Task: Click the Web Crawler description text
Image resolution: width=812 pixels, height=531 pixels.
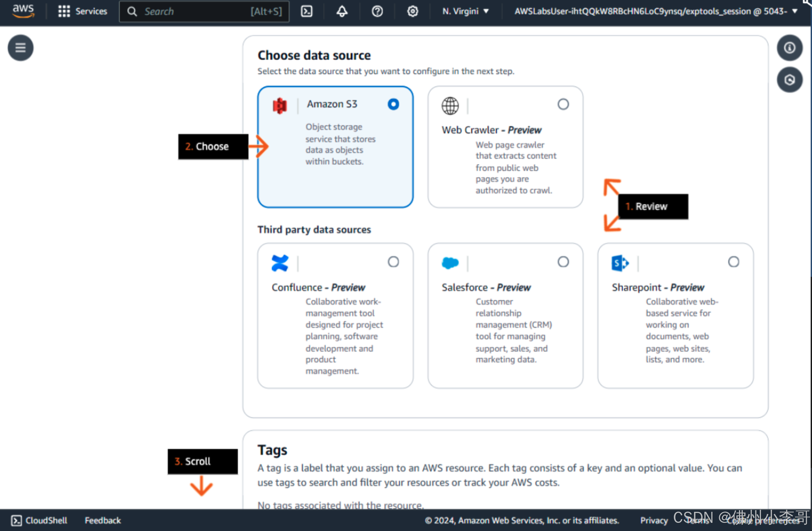Action: point(516,167)
